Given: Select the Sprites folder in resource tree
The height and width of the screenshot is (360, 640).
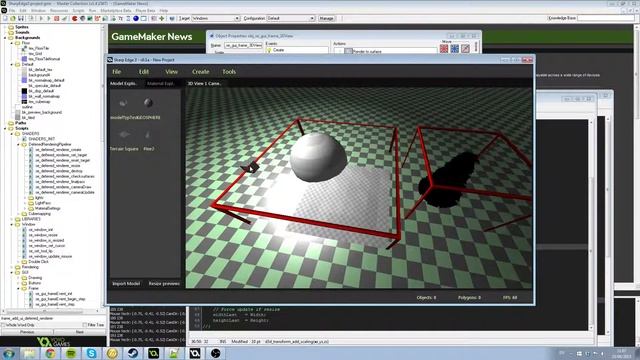Looking at the screenshot, I should coord(22,27).
